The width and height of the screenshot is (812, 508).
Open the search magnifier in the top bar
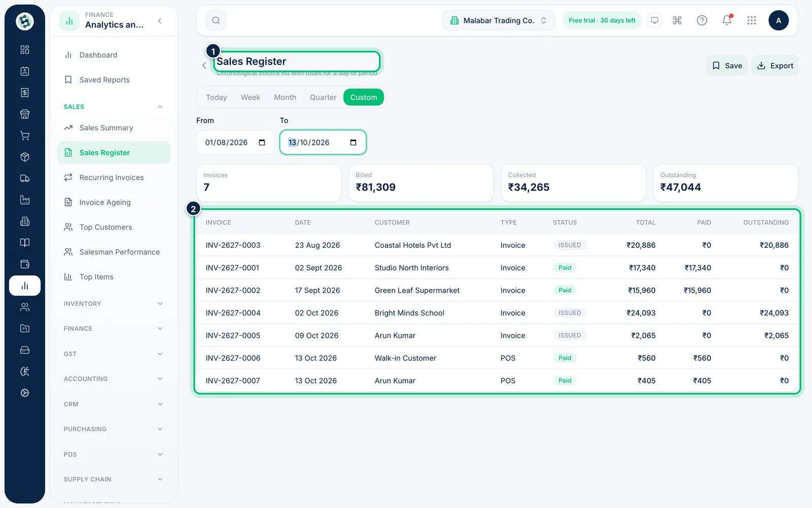coord(216,20)
